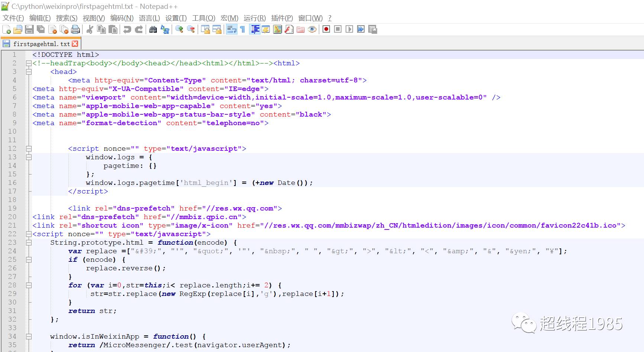This screenshot has height=352, width=644.
Task: Zoom out with the magnifier minus icon
Action: pos(191,29)
